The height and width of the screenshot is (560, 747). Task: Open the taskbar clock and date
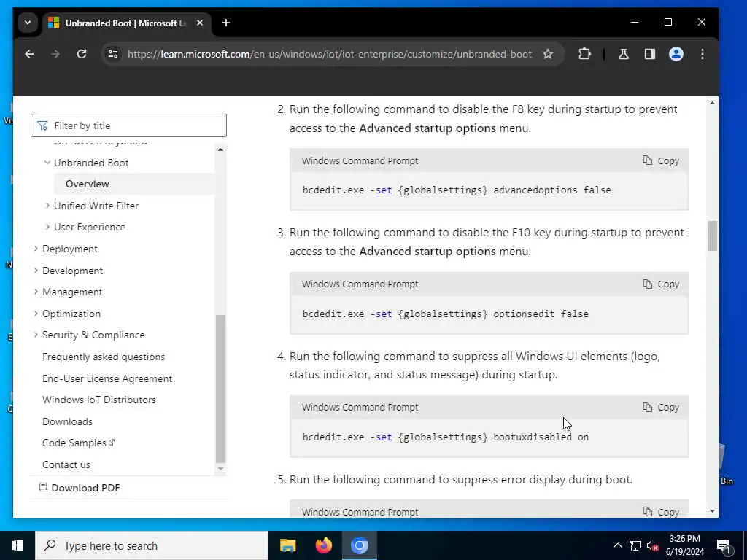pos(684,545)
